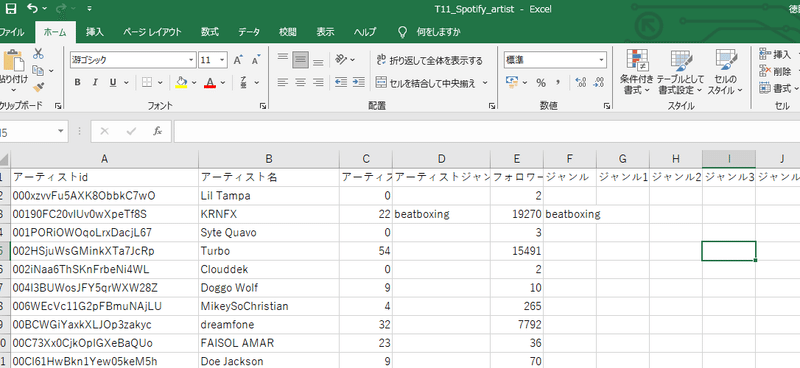The image size is (800, 368).
Task: Apply accounting currency format icon
Action: (512, 82)
